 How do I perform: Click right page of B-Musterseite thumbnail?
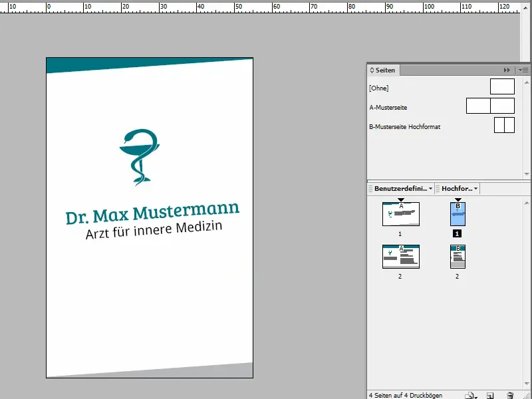(x=509, y=125)
